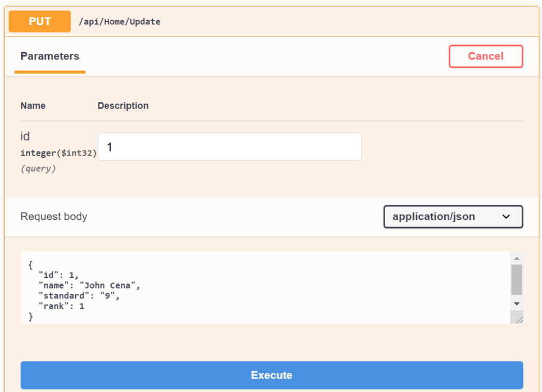
Task: Open the request body content type dropdown
Action: point(453,217)
